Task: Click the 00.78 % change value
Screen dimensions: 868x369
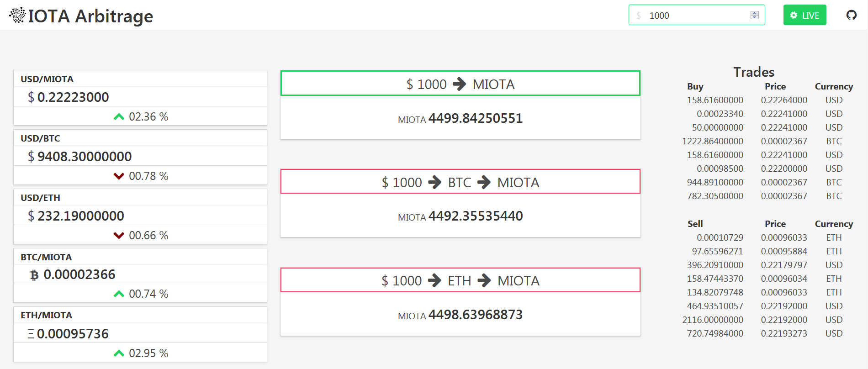Action: point(148,176)
